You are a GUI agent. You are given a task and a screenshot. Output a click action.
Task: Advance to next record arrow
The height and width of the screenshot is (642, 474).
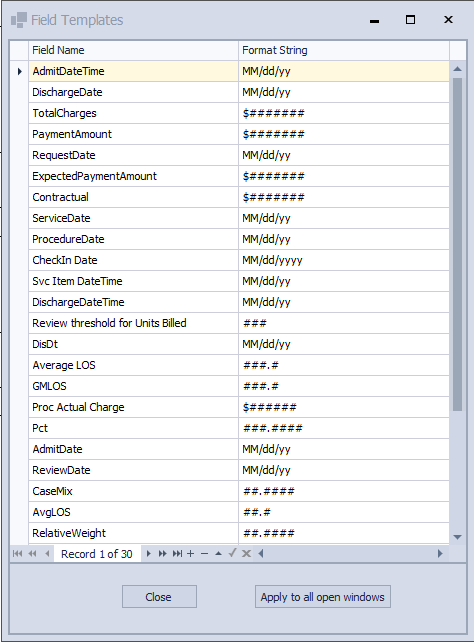tap(149, 554)
